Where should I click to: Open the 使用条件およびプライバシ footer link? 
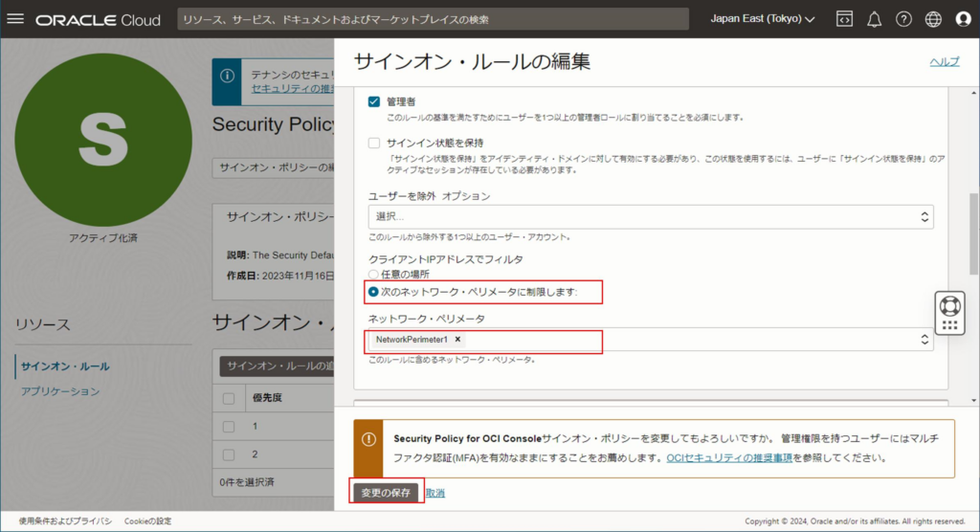65,521
